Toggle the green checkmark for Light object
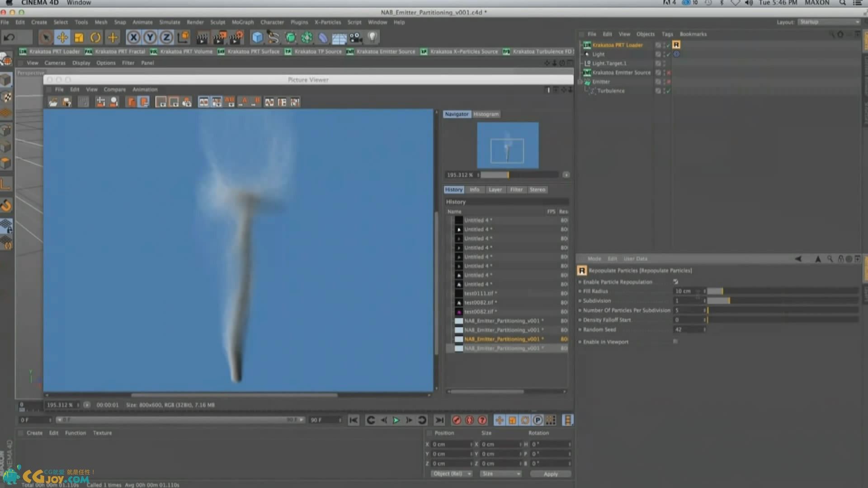This screenshot has height=488, width=868. click(x=668, y=54)
